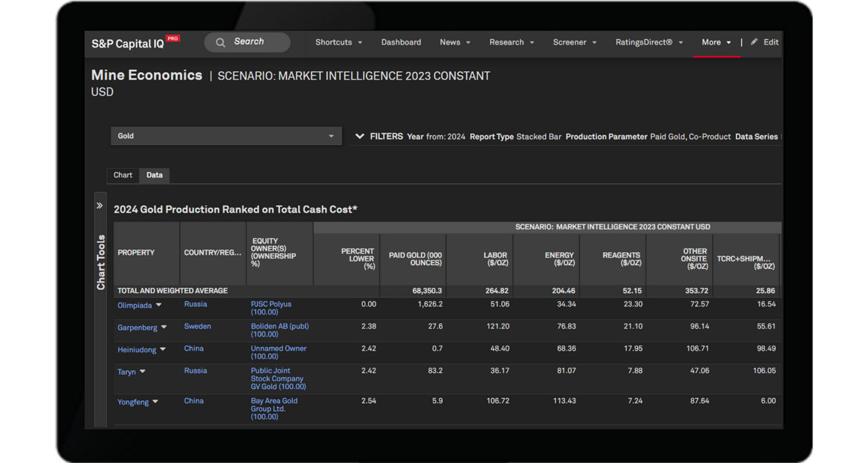
Task: Switch to the Chart tab
Action: (123, 175)
